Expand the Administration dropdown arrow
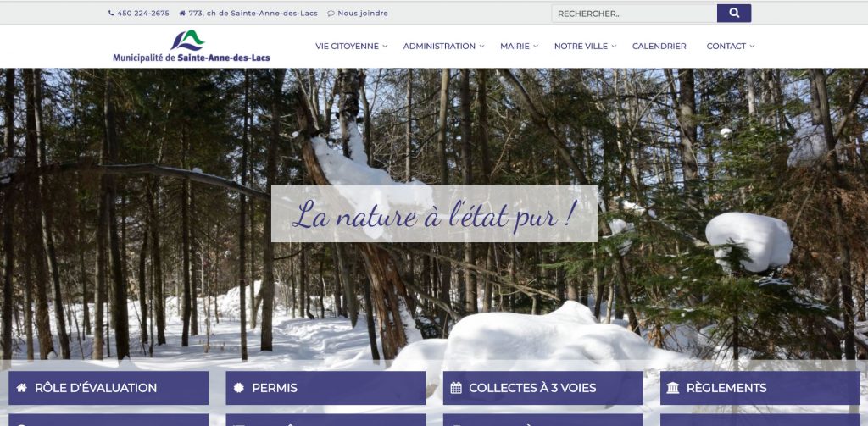Image resolution: width=868 pixels, height=426 pixels. [481, 47]
